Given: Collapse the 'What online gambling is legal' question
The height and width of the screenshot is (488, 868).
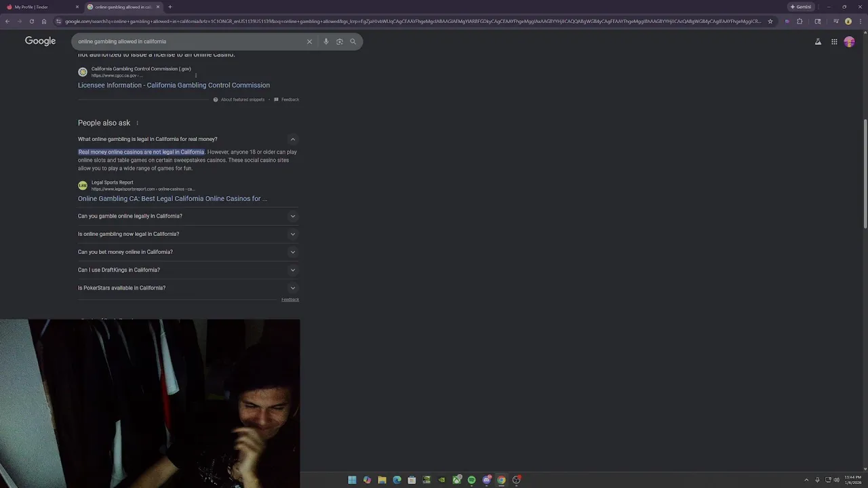Looking at the screenshot, I should 293,139.
